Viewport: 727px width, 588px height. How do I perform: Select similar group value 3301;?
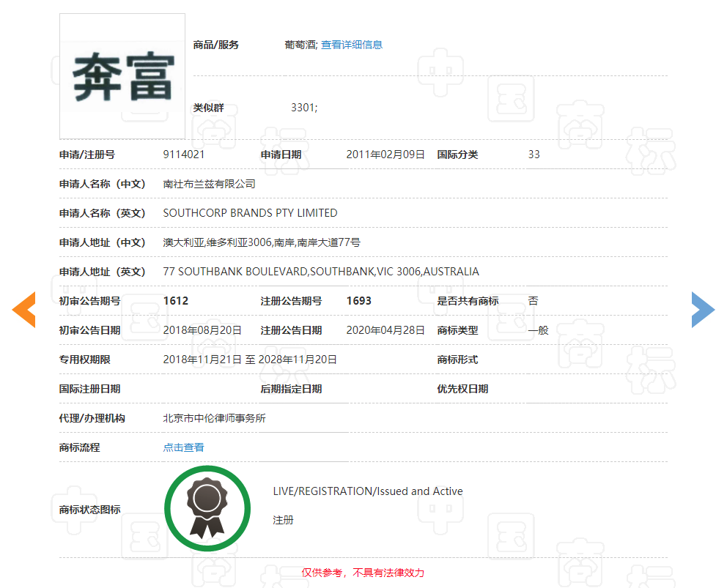pos(304,108)
